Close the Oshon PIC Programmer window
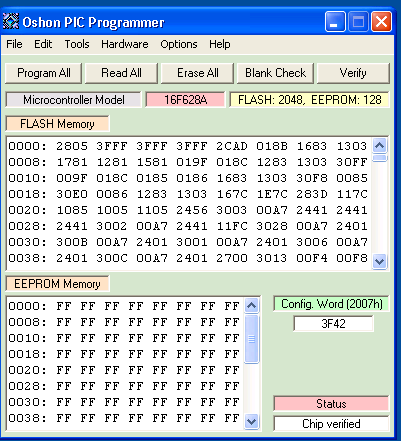The image size is (401, 441). pyautogui.click(x=381, y=22)
